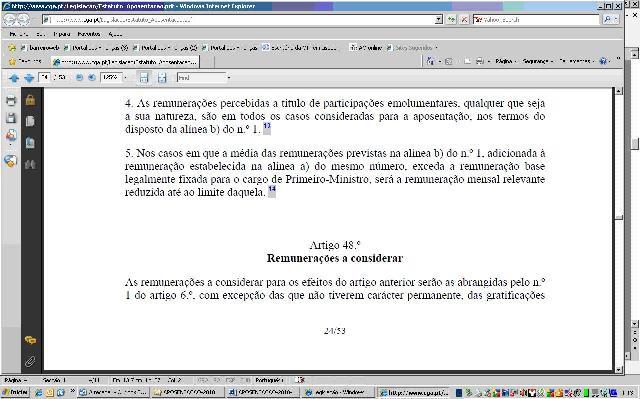The image size is (641, 399).
Task: Click the globe collaborate icon in sidebar
Action: (11, 161)
